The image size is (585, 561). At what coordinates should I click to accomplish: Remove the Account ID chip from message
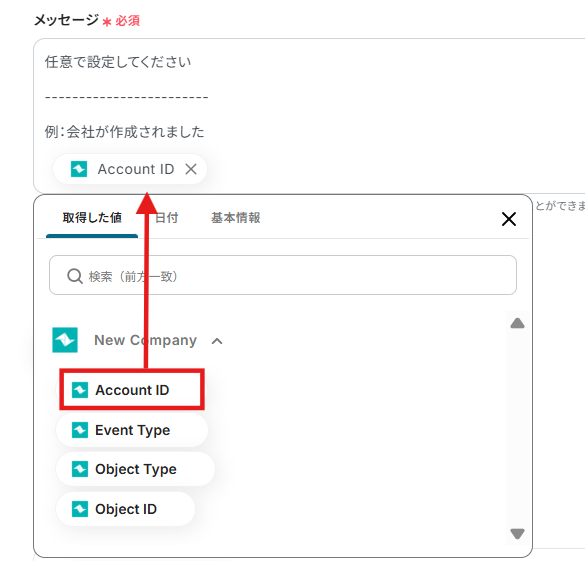(x=191, y=169)
